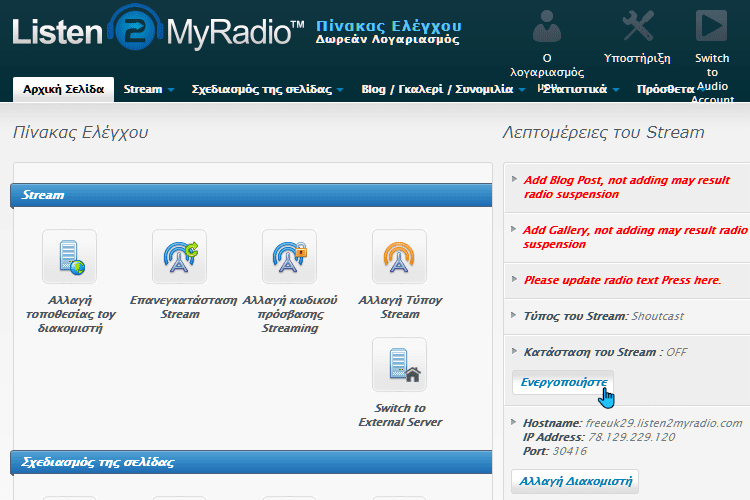Expand the Σχεδιασμός της σελίδας menu
750x500 pixels.
tap(267, 89)
